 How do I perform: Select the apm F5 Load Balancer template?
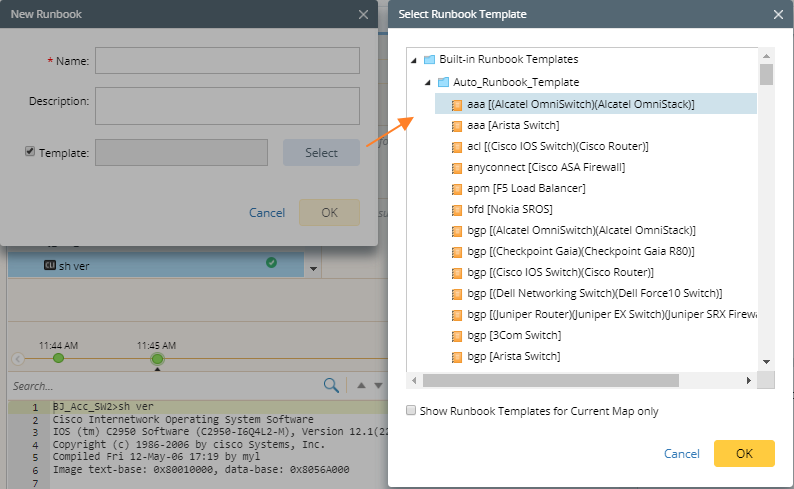pyautogui.click(x=526, y=188)
